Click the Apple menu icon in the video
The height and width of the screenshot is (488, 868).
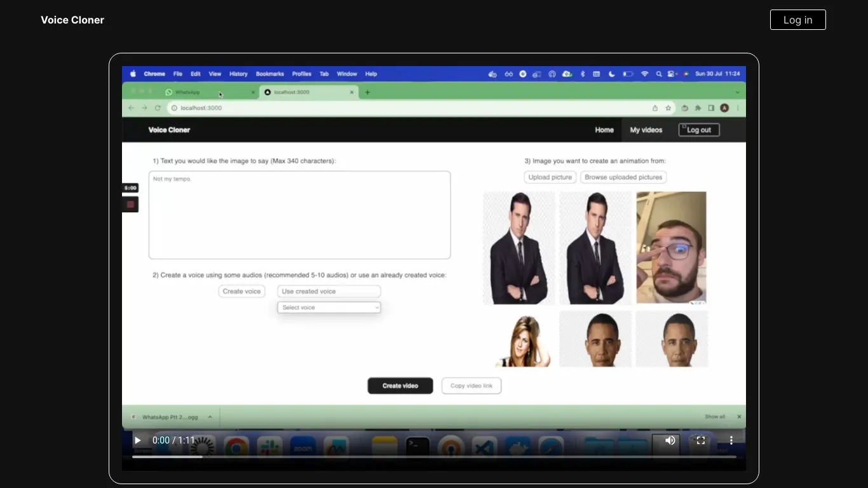[133, 74]
